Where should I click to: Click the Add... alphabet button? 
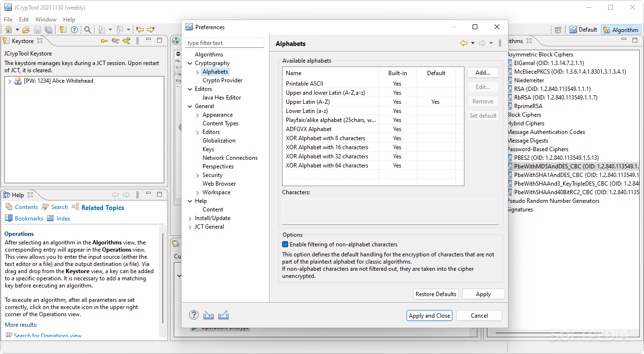tap(483, 73)
